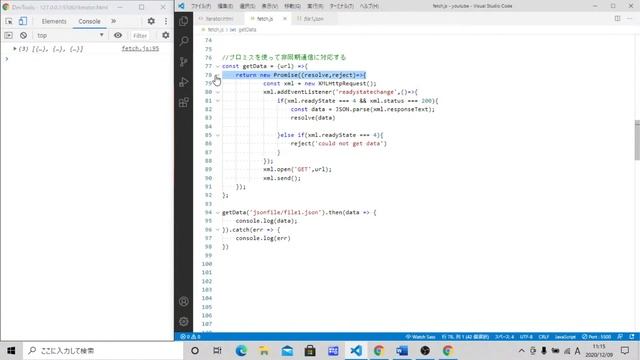640x360 pixels.
Task: Open the editor More Actions ellipsis
Action: point(629,19)
